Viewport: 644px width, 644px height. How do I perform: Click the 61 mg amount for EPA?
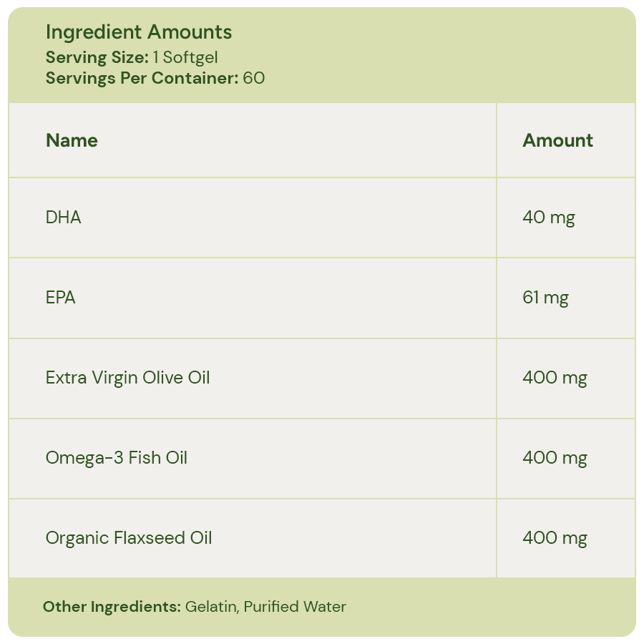(x=545, y=298)
